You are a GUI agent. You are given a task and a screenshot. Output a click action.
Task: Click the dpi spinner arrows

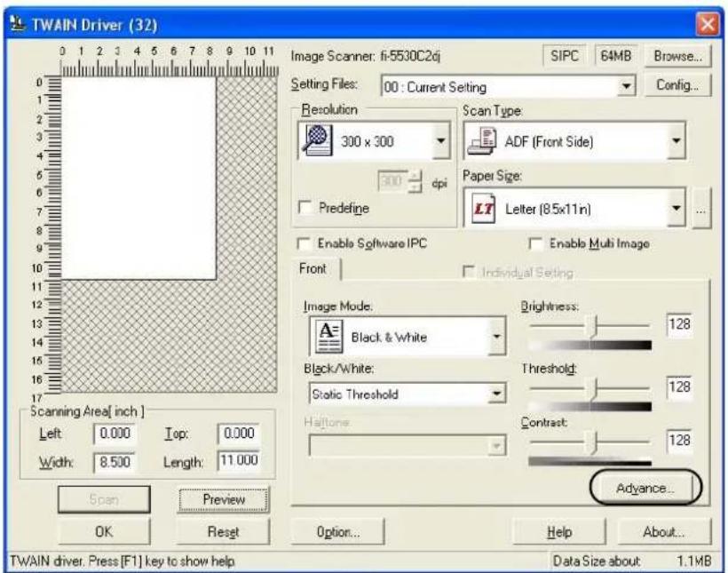point(415,182)
